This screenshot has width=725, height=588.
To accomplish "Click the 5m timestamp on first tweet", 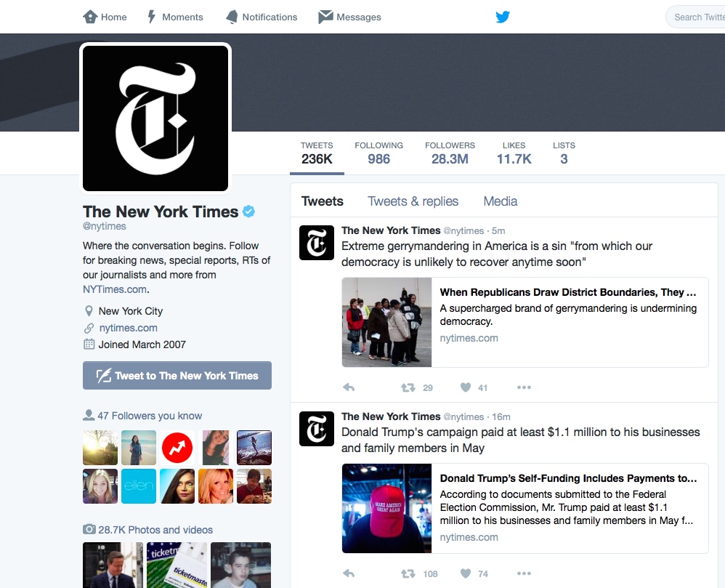I will (498, 231).
